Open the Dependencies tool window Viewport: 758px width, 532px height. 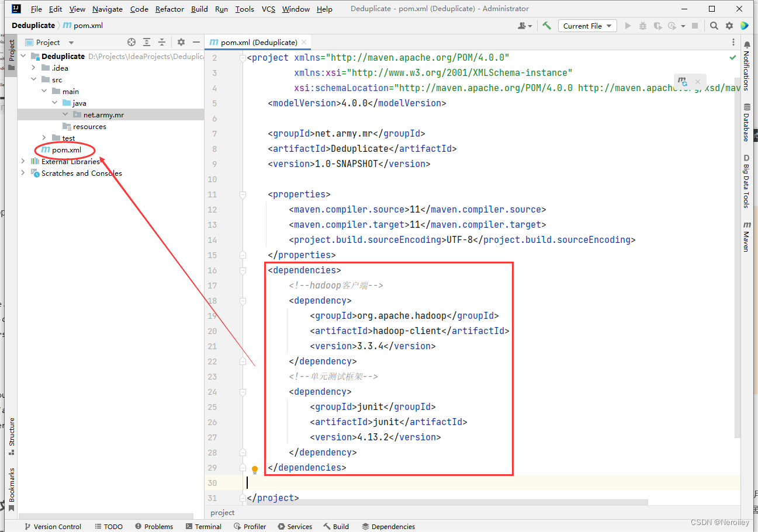pos(388,526)
